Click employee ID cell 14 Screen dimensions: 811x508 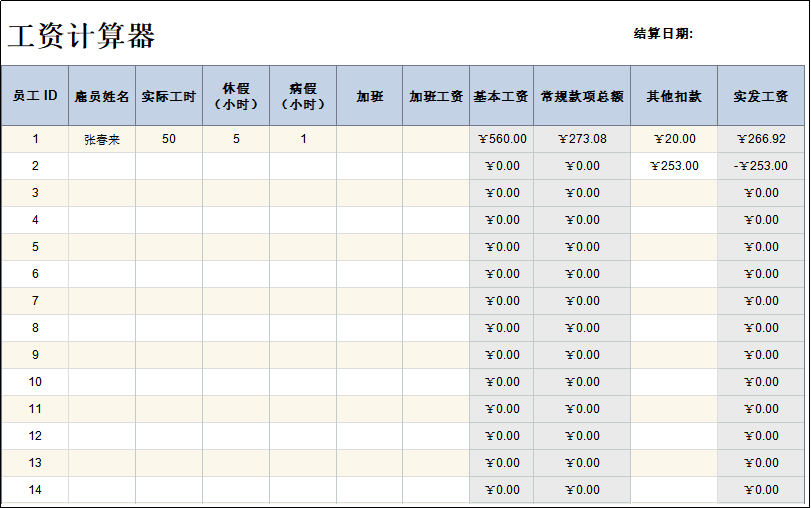35,490
